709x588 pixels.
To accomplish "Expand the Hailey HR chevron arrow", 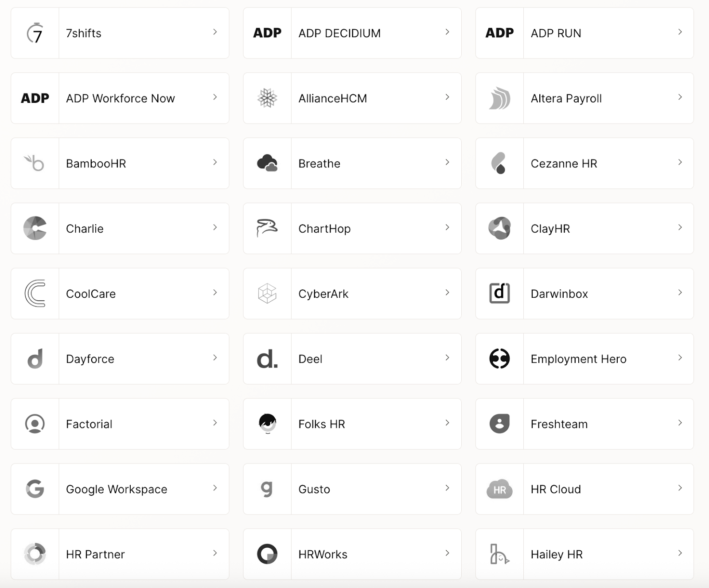I will [x=680, y=553].
